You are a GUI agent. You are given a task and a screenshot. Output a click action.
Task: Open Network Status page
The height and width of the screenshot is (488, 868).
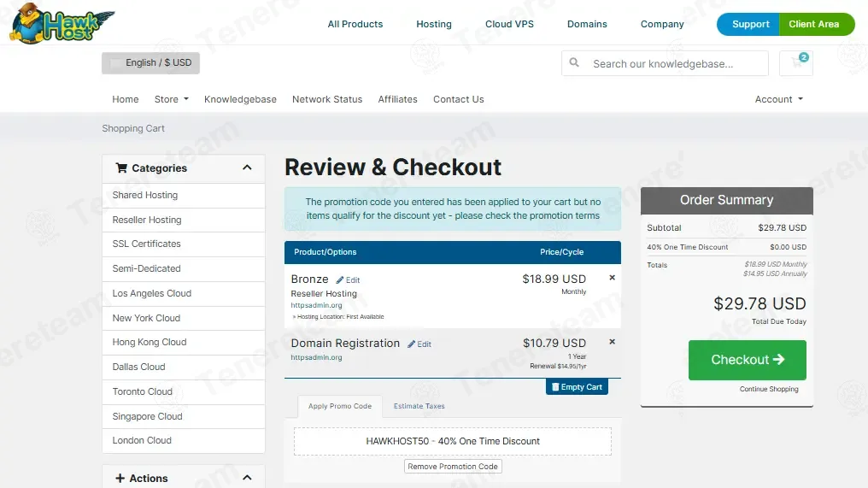tap(327, 99)
